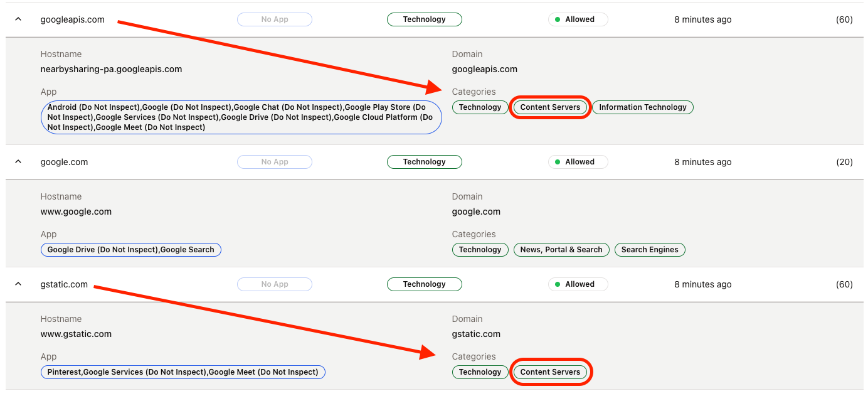Screen dimensions: 868x396
Task: Select the No App pill for gstatic.com
Action: 275,284
